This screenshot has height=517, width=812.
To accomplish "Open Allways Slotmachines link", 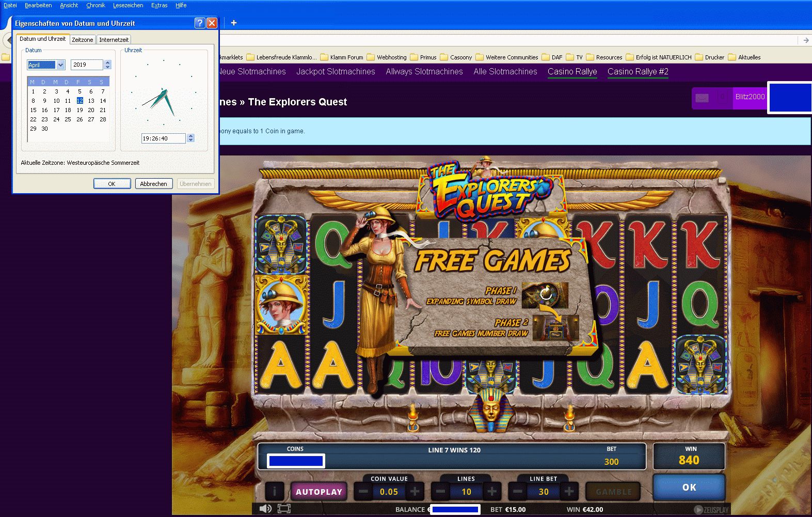I will (424, 72).
